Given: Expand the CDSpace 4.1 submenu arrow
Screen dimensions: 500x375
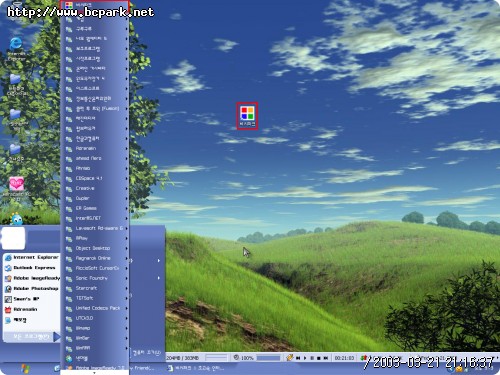Looking at the screenshot, I should click(x=127, y=178).
